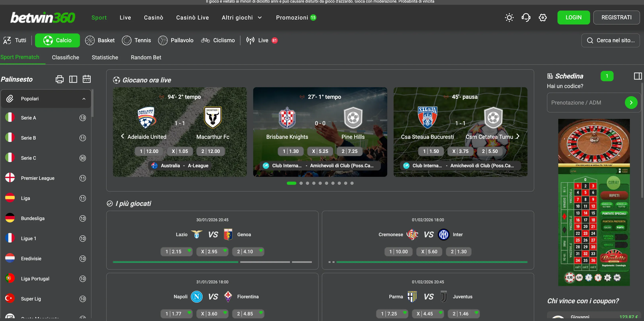The image size is (644, 321).
Task: Bet 2 at 7.25 on Pine Hills
Action: pos(349,151)
